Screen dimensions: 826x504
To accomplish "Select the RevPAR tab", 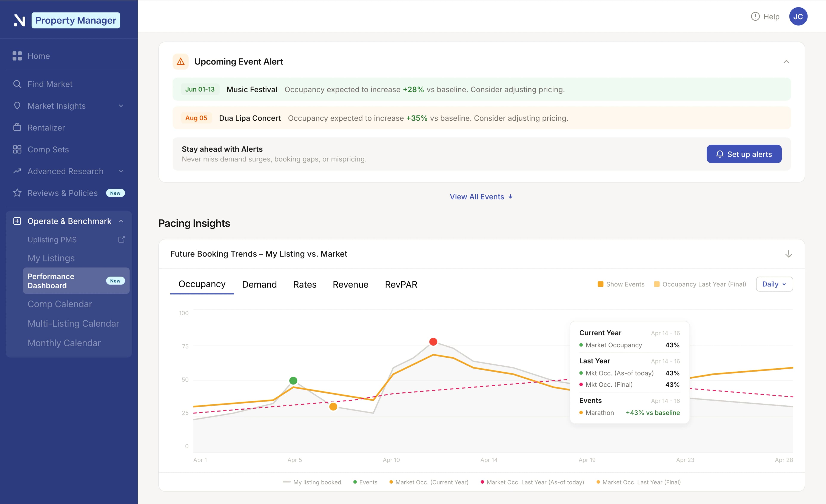I will [401, 284].
